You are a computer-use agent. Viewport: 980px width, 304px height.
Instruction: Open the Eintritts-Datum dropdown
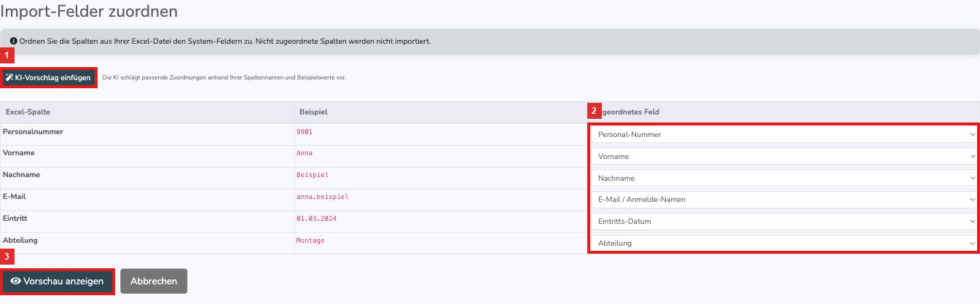(x=784, y=221)
